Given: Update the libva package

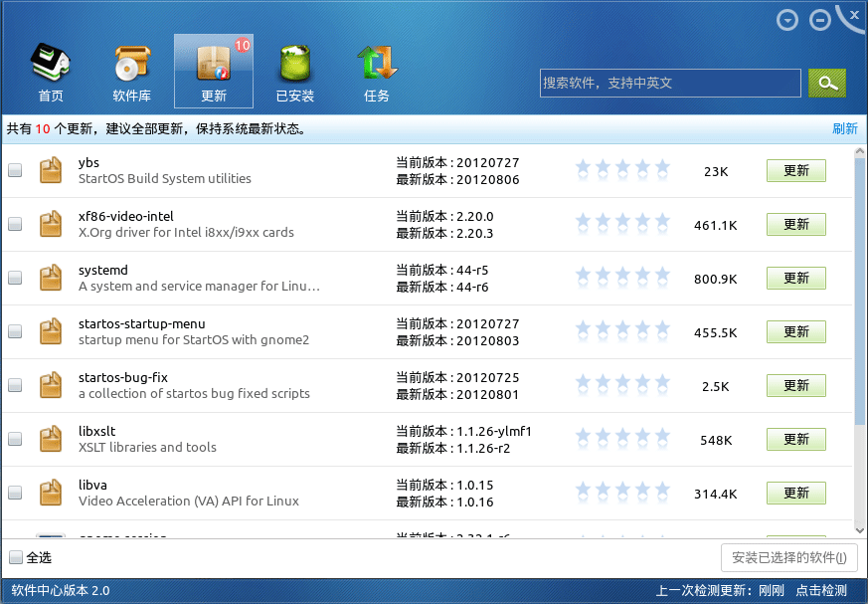Looking at the screenshot, I should tap(795, 493).
